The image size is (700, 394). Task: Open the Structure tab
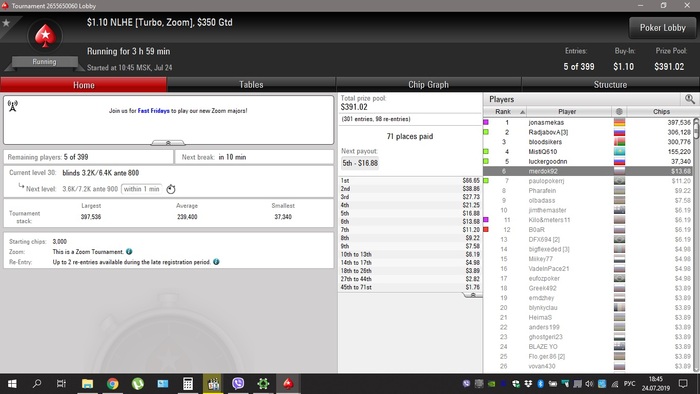pos(610,85)
